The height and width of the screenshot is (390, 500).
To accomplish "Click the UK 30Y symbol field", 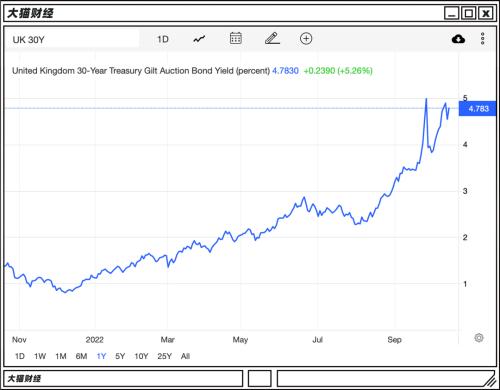I will point(73,39).
